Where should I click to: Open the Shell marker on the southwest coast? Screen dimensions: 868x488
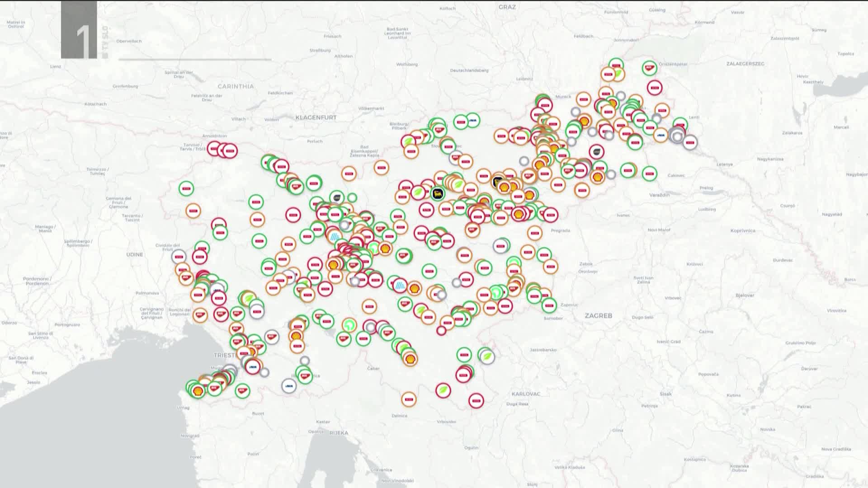(197, 391)
